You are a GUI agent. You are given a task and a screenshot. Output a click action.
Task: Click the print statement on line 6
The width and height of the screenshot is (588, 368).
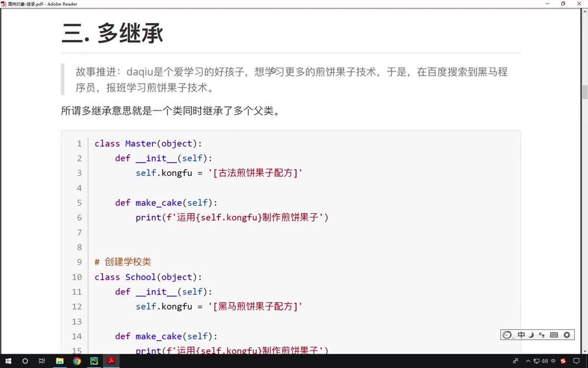point(232,217)
